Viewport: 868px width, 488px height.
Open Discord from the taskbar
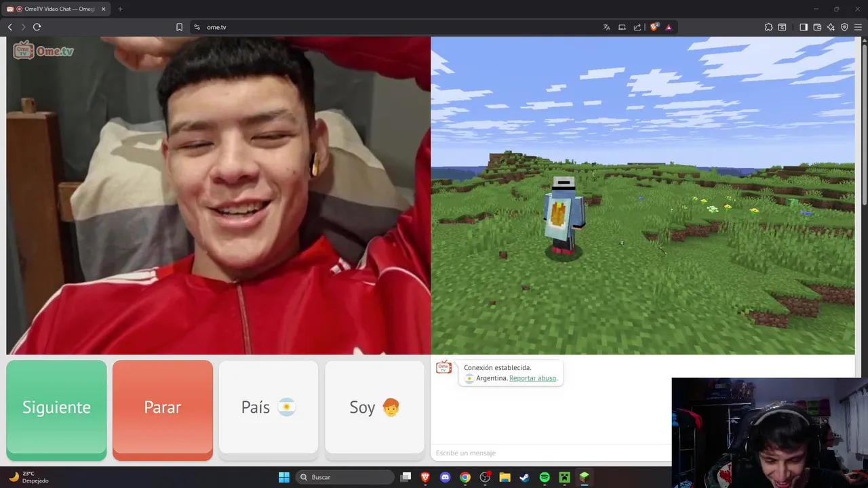point(445,477)
